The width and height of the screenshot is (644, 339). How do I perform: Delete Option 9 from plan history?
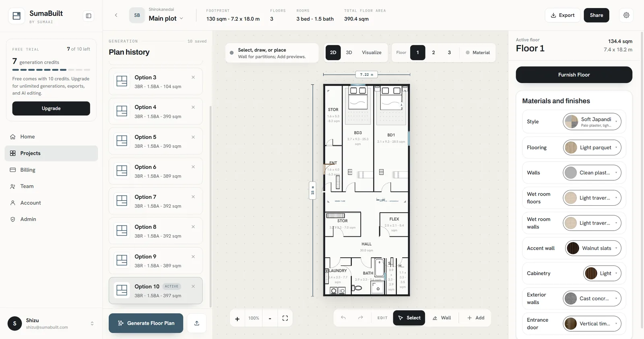pos(193,256)
